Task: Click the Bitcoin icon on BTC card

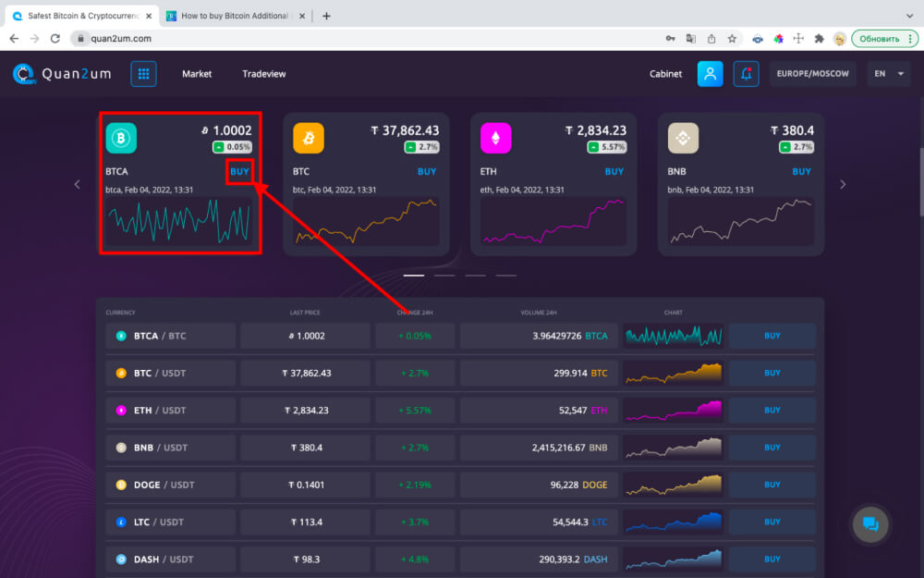Action: click(309, 139)
